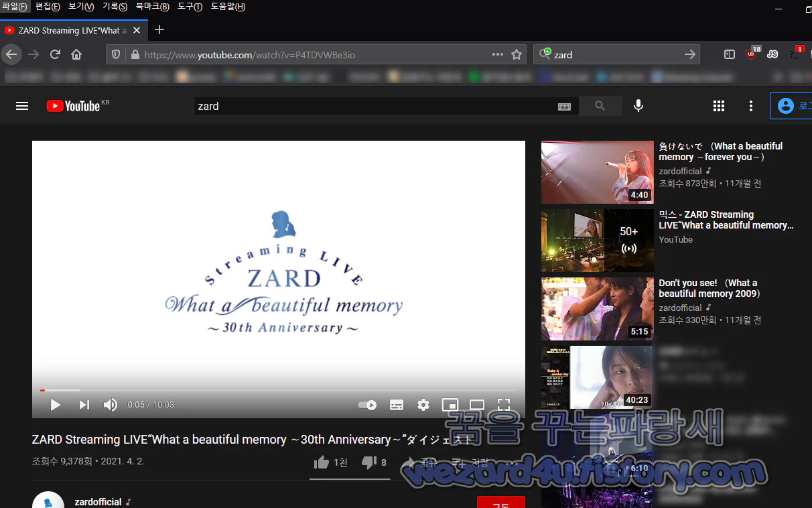
Task: Click the red subscribe button
Action: click(500, 502)
